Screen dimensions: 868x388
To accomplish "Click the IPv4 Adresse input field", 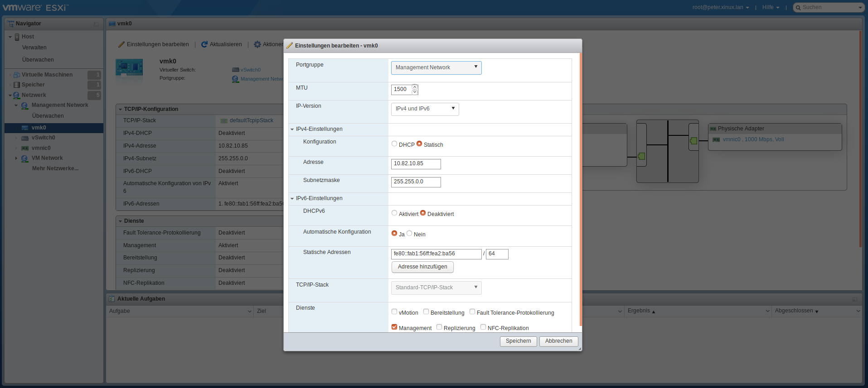I will [416, 163].
